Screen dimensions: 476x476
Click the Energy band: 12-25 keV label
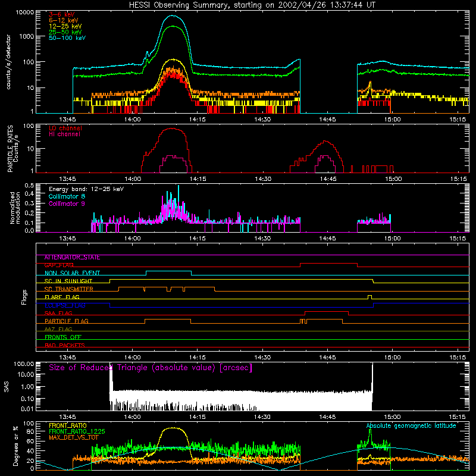pyautogui.click(x=86, y=189)
